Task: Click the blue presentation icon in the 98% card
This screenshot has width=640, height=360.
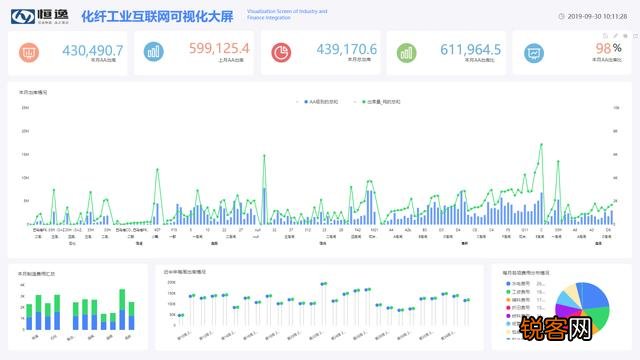Action: click(534, 53)
